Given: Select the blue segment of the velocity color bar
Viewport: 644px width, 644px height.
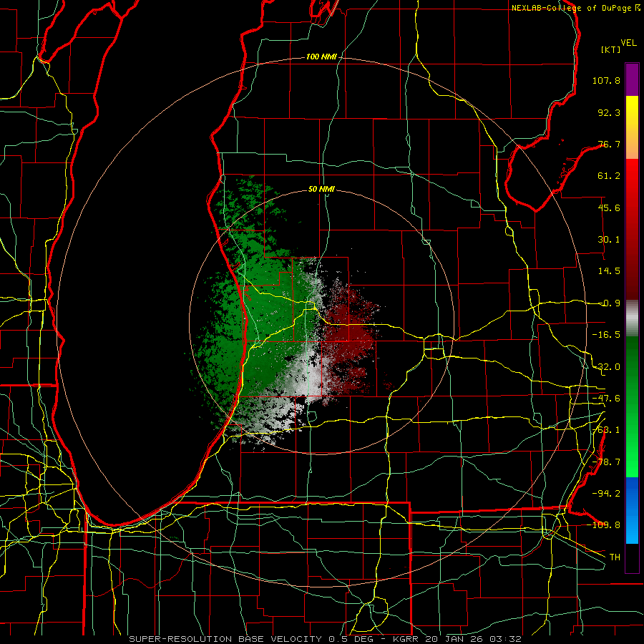Looking at the screenshot, I should pos(632,510).
